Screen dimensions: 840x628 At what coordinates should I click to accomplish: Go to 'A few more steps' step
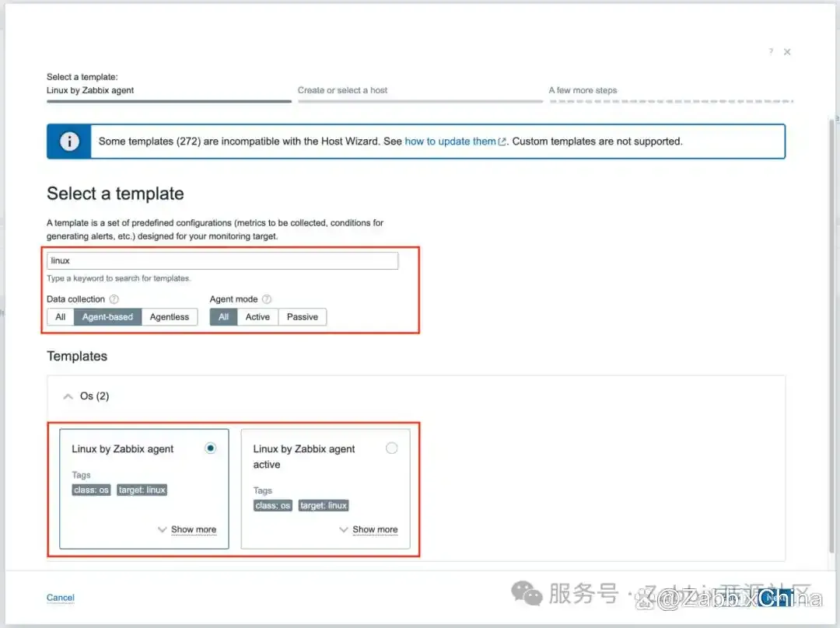point(670,93)
